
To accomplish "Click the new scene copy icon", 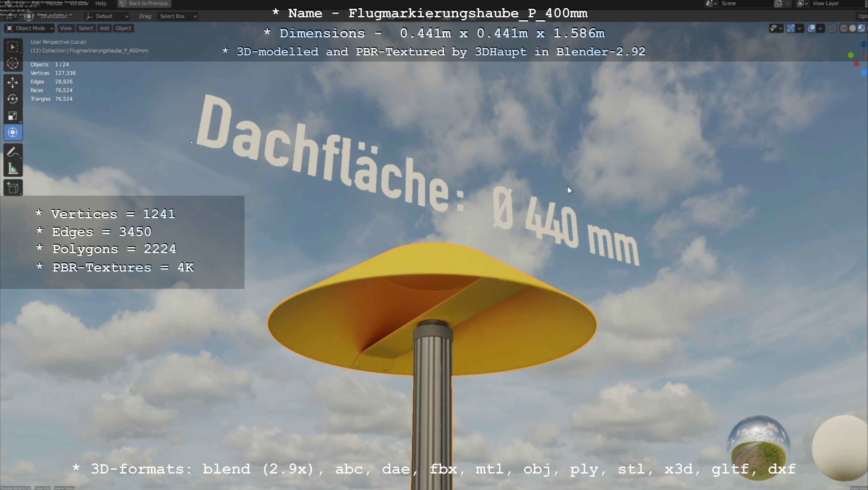I will point(778,3).
